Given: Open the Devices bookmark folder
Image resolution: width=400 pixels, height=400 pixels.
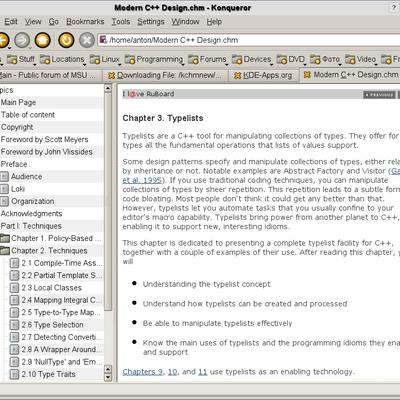Looking at the screenshot, I should tap(252, 59).
